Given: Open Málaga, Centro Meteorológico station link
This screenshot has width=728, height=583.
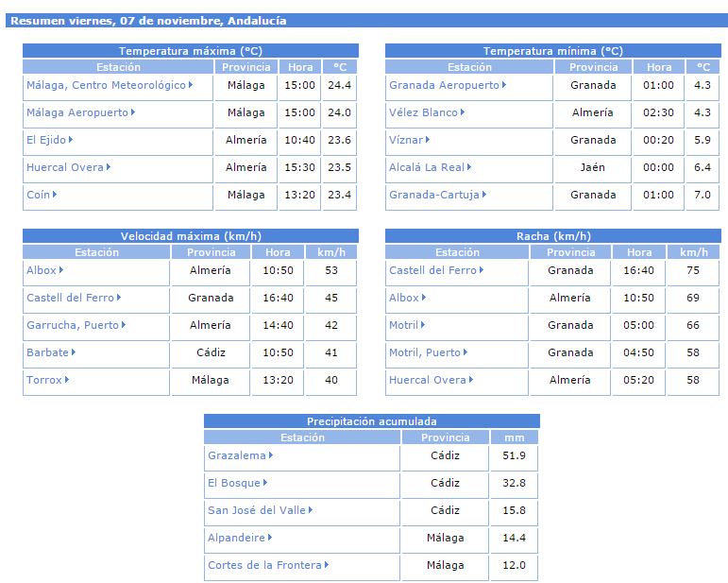Looking at the screenshot, I should (110, 85).
